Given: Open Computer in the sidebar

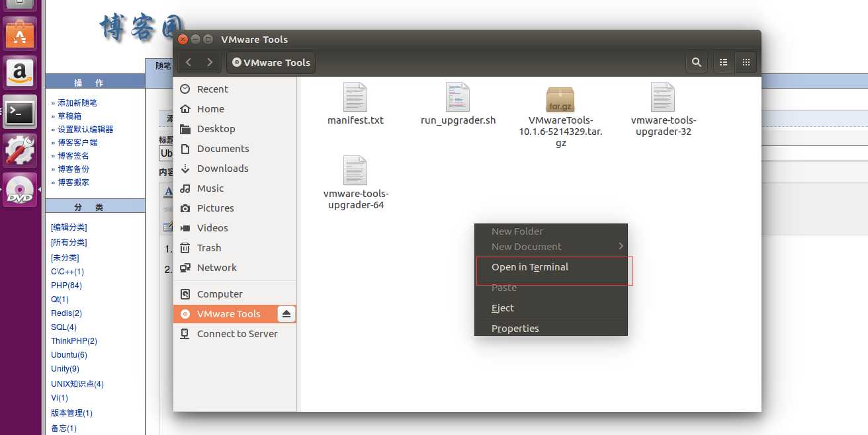Looking at the screenshot, I should pyautogui.click(x=235, y=294).
